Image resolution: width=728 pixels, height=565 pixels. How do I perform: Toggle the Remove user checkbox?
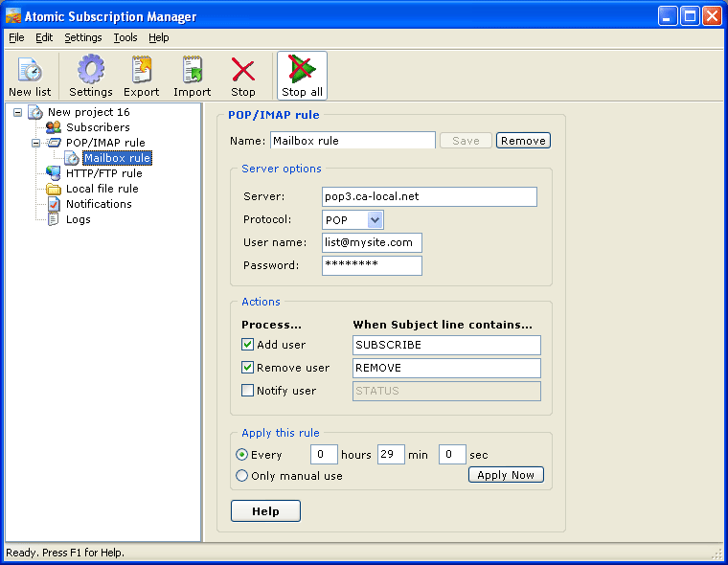[247, 368]
